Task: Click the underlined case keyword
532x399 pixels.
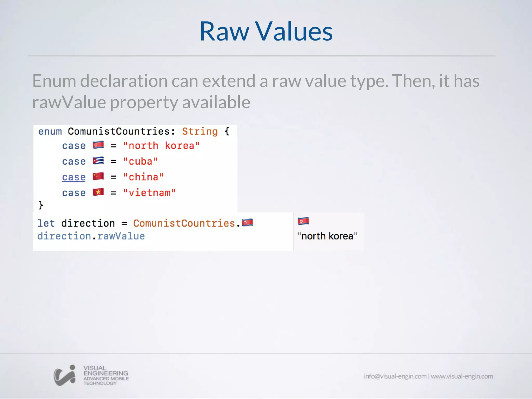Action: coord(74,177)
